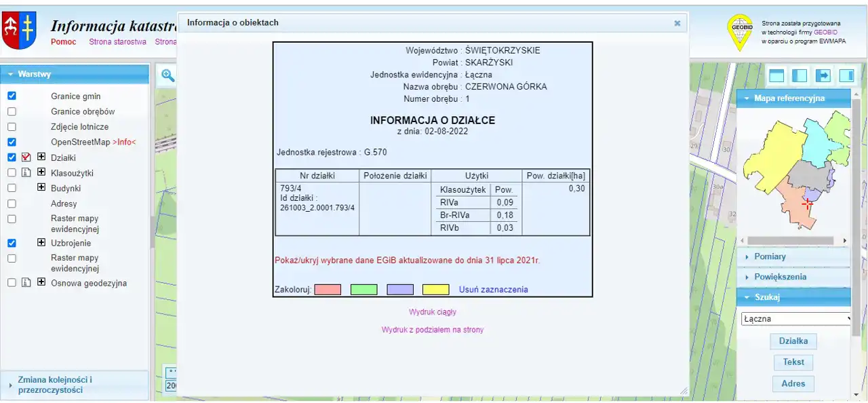Click the right panel layout icon
Image resolution: width=868 pixels, height=403 pixels.
point(846,75)
